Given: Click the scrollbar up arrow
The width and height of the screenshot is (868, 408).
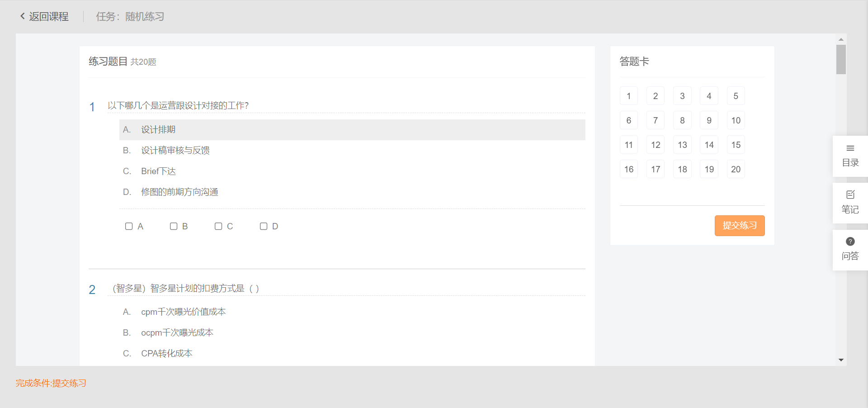Looking at the screenshot, I should 841,39.
